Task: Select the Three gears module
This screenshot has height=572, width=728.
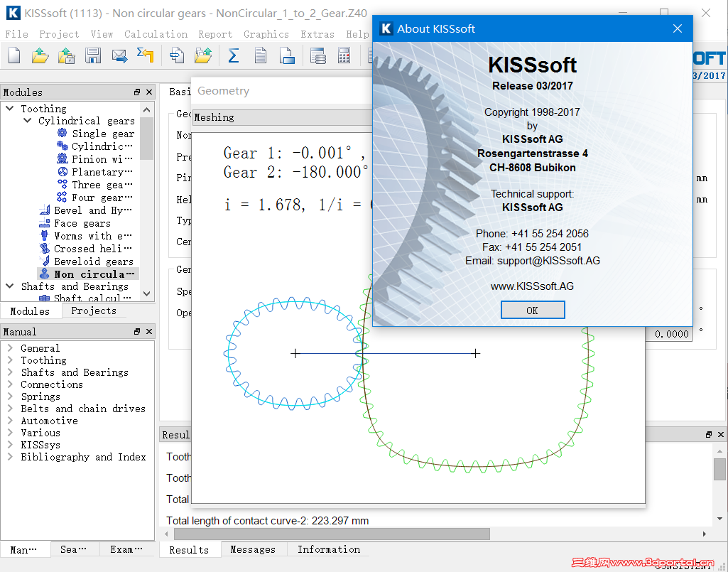Action: 95,185
